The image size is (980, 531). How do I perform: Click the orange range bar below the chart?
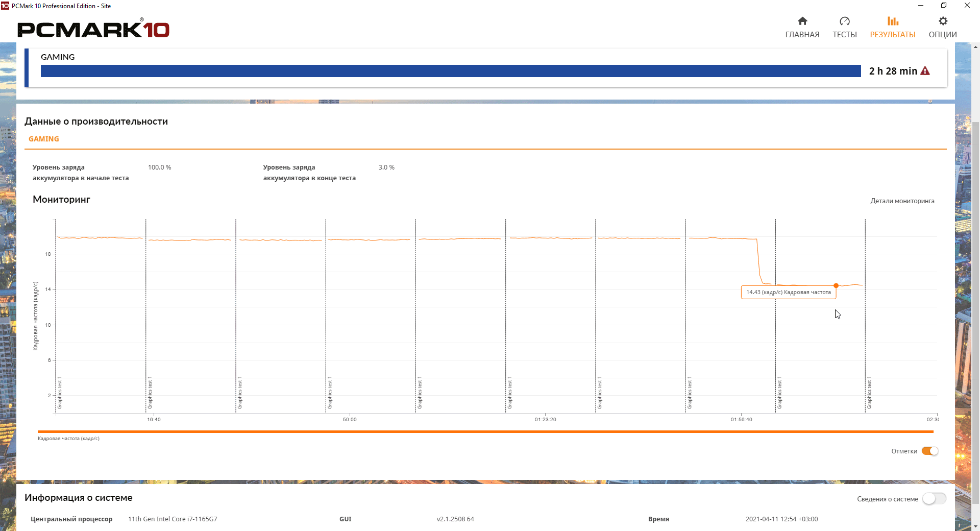pyautogui.click(x=485, y=431)
